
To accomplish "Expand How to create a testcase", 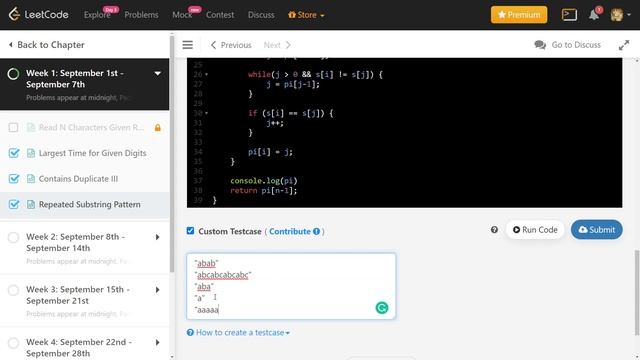I will point(238,333).
